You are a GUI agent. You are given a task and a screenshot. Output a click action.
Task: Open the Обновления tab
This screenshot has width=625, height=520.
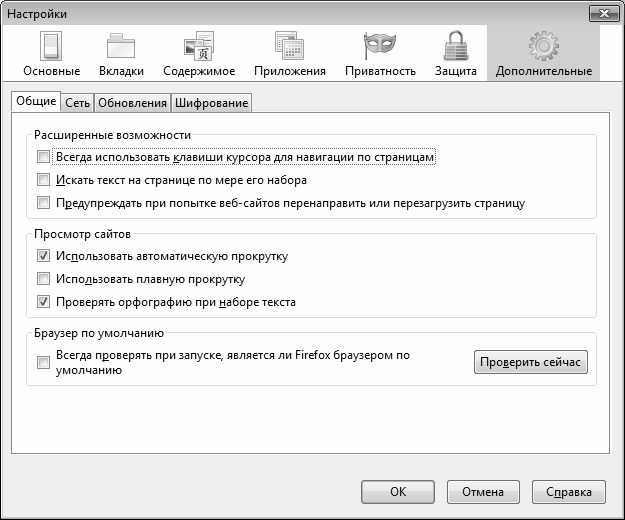[x=132, y=103]
